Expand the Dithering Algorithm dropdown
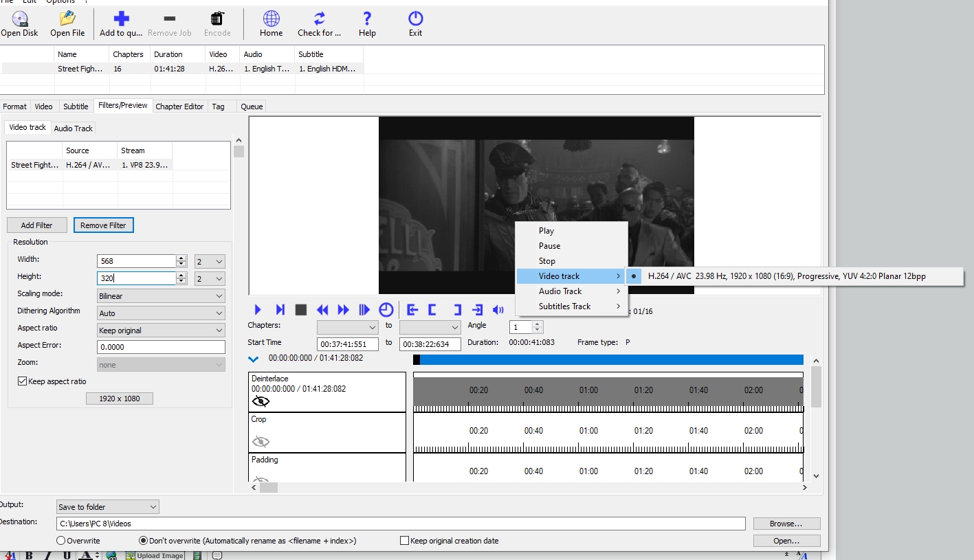The image size is (974, 560). (161, 313)
